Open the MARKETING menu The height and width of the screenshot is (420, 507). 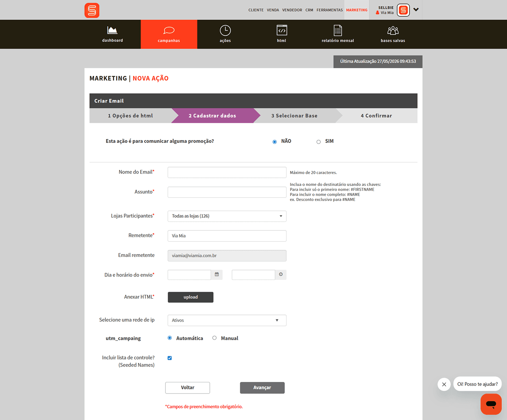[x=357, y=10]
